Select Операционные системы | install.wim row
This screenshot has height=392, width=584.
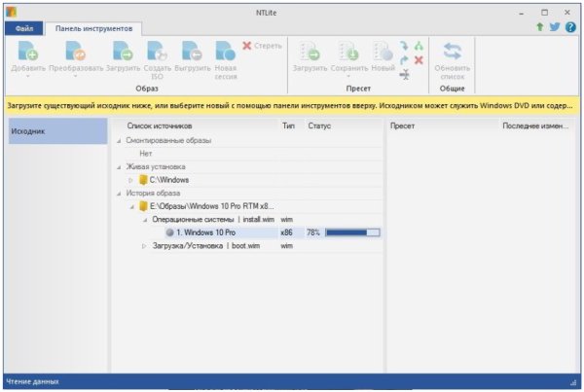click(213, 219)
